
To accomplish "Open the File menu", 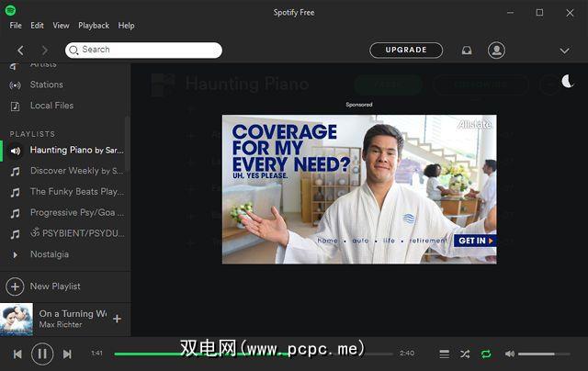I will tap(16, 26).
